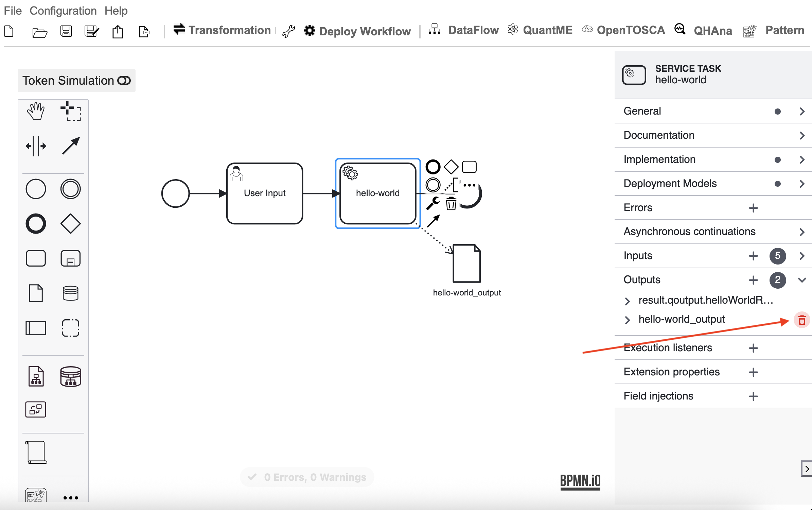Select the data object palette shape

pos(36,293)
